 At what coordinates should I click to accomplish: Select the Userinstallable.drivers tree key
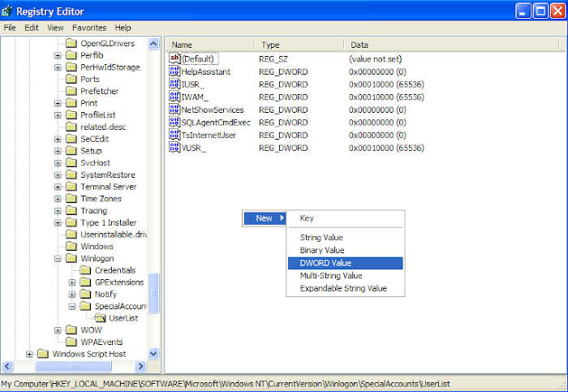click(x=114, y=235)
